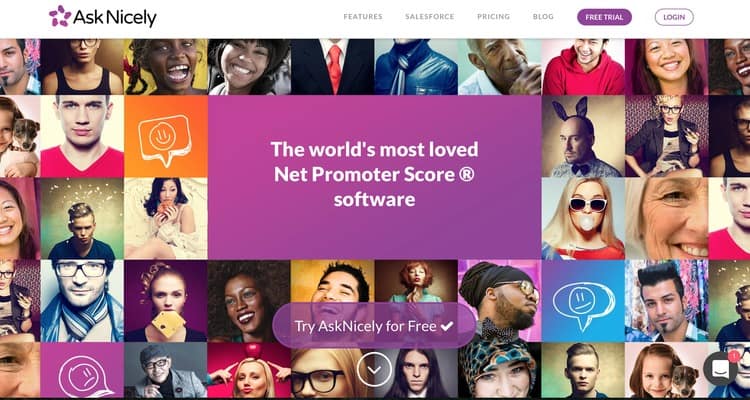The height and width of the screenshot is (400, 750).
Task: Click the woman holding cheese photo
Action: pos(165,300)
